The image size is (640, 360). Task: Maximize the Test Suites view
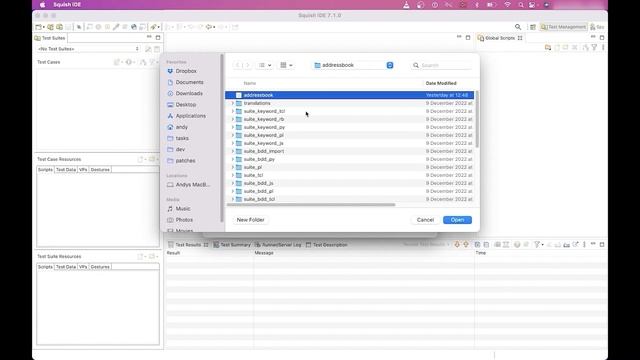pyautogui.click(x=158, y=38)
